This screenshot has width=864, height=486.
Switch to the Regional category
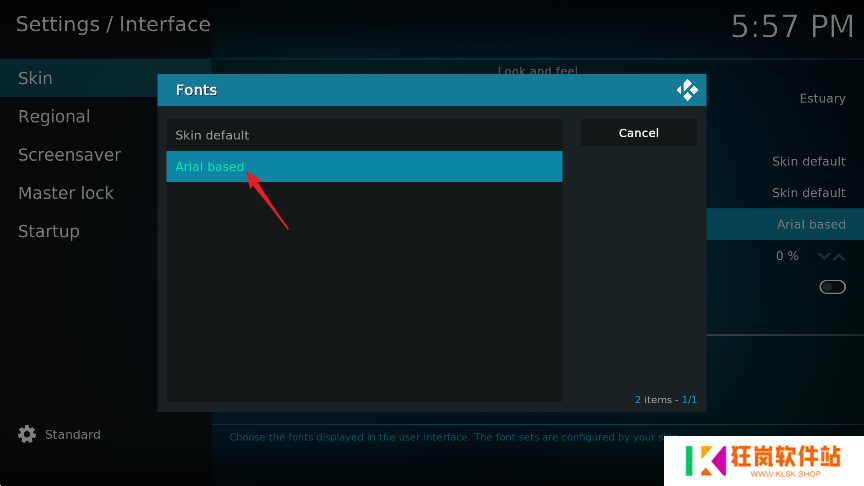pos(54,117)
